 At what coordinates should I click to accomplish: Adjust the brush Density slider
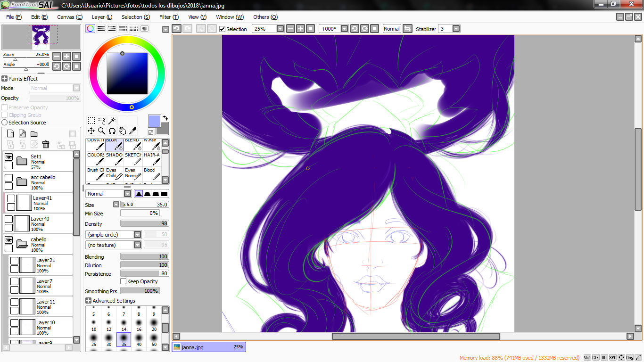(145, 224)
